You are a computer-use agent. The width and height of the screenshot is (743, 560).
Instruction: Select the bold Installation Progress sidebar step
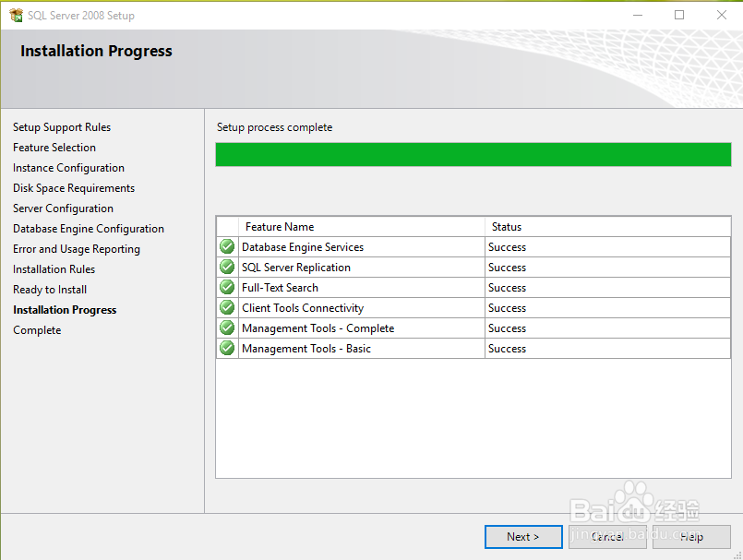pyautogui.click(x=65, y=310)
